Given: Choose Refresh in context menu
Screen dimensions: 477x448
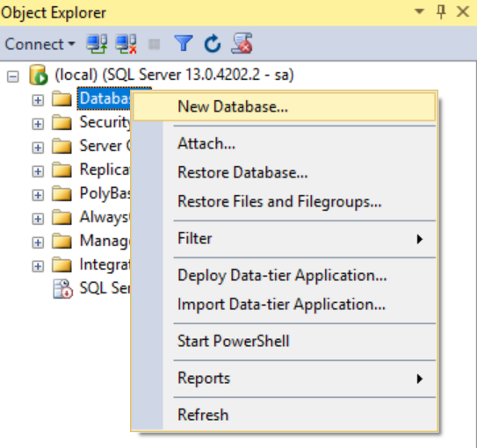Looking at the screenshot, I should pos(285,415).
